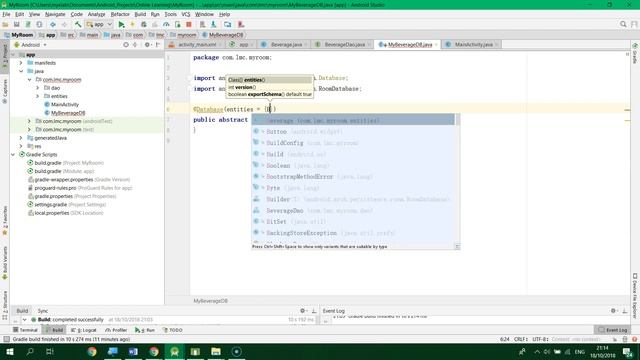Collapse the Build completed successfully node
640x360 pixels.
(24, 320)
